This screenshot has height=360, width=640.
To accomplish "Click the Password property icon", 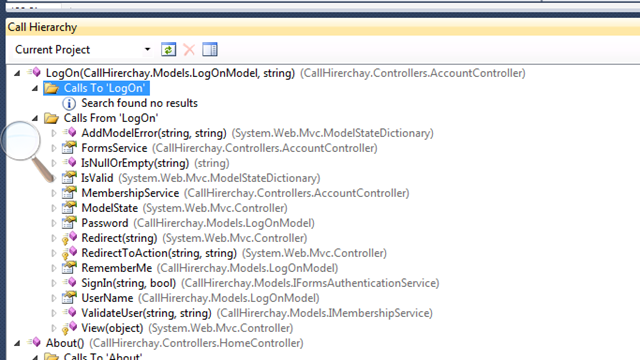I will click(x=69, y=223).
